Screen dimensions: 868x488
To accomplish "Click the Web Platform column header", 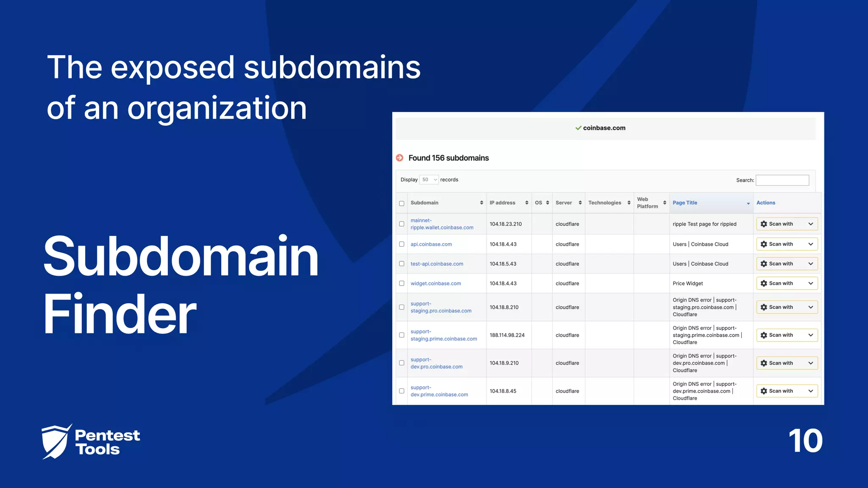I will coord(647,203).
